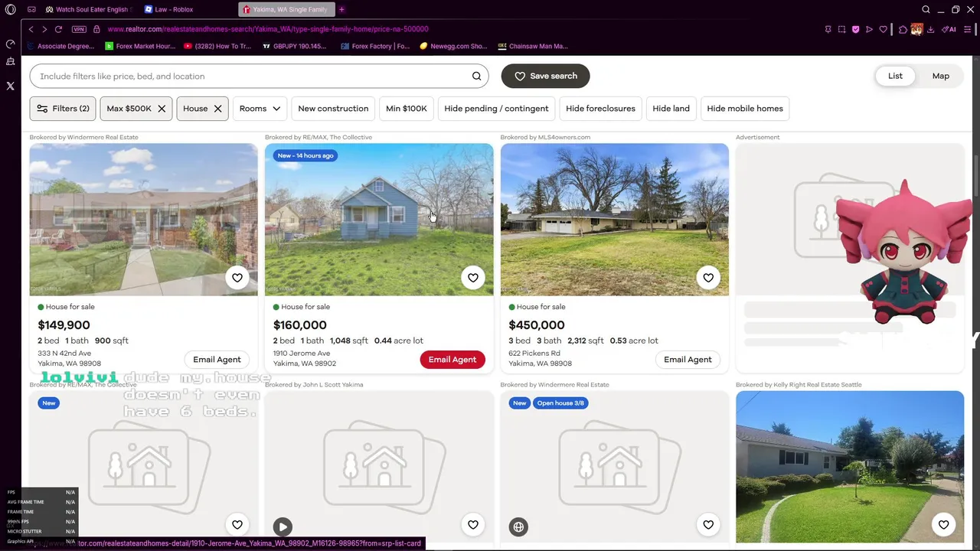
Task: Expand the Rooms dropdown
Action: tap(260, 109)
